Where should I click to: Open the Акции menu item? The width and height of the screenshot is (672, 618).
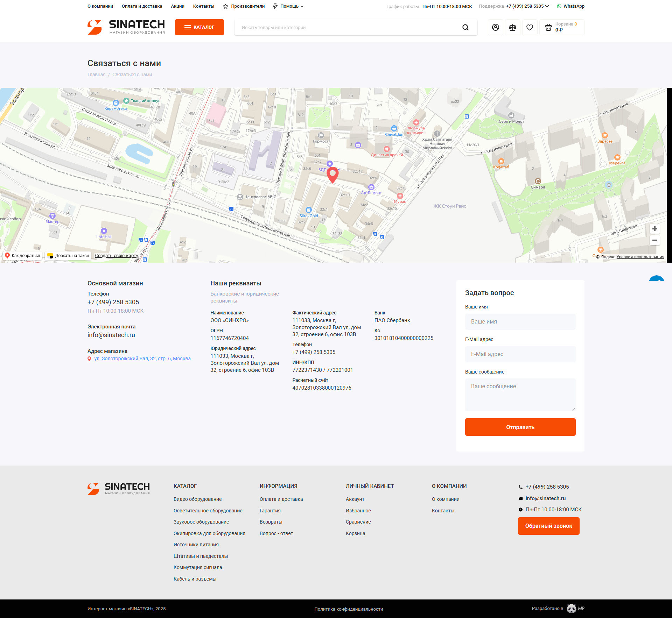pyautogui.click(x=178, y=6)
